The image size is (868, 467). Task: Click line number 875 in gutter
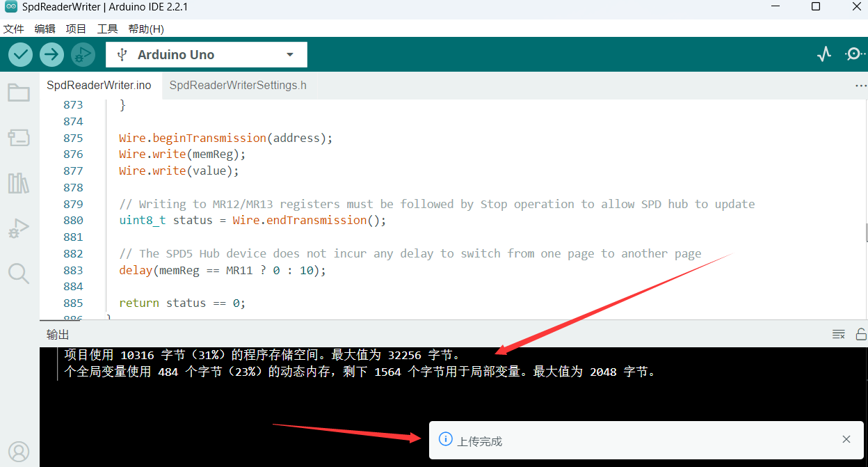[x=73, y=138]
